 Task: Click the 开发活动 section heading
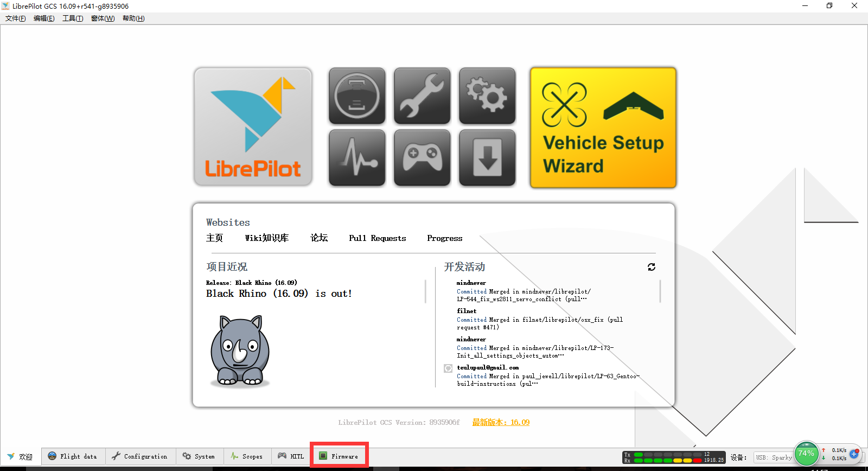(x=464, y=267)
